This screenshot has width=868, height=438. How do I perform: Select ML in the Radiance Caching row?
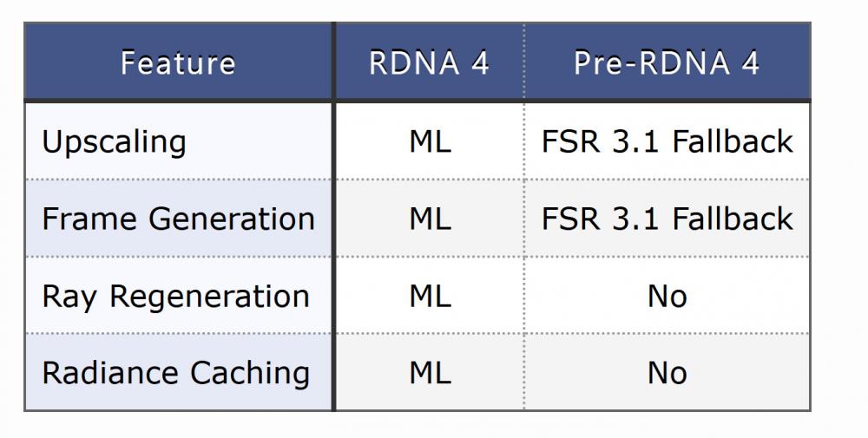click(x=430, y=373)
